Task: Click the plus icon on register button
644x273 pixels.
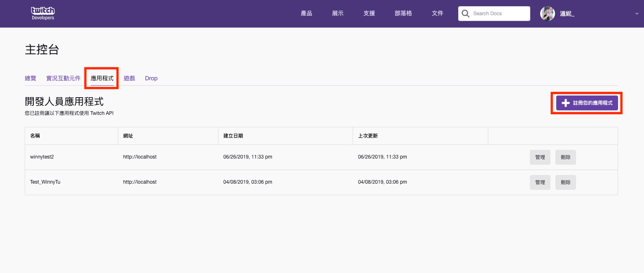Action: pos(566,103)
